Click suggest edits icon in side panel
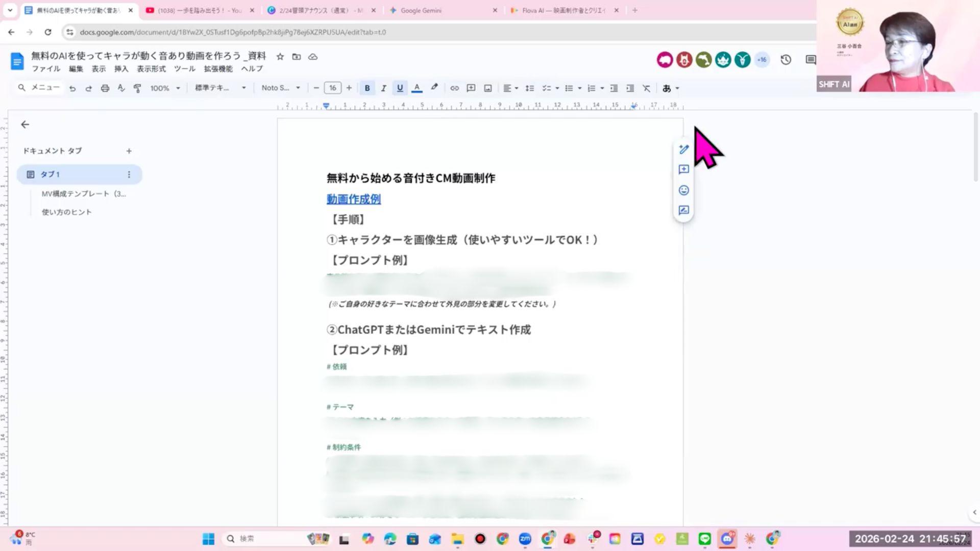Viewport: 980px width, 551px height. click(x=684, y=211)
